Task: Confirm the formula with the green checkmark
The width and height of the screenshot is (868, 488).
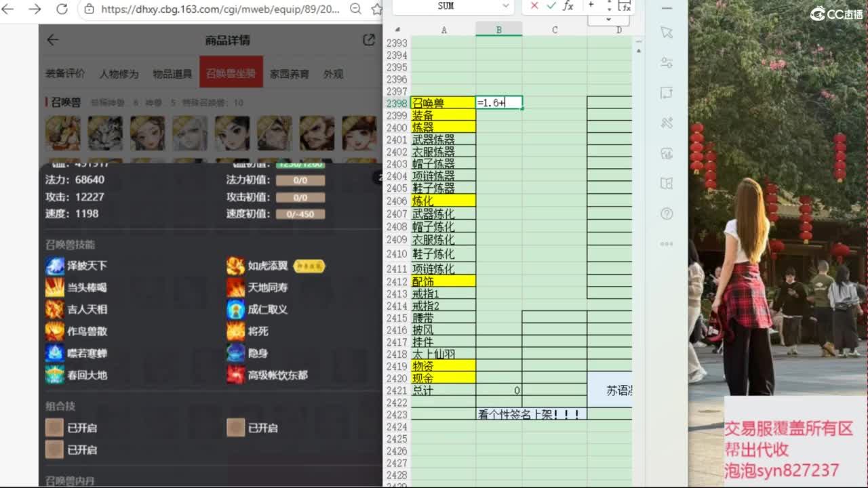Action: [551, 6]
